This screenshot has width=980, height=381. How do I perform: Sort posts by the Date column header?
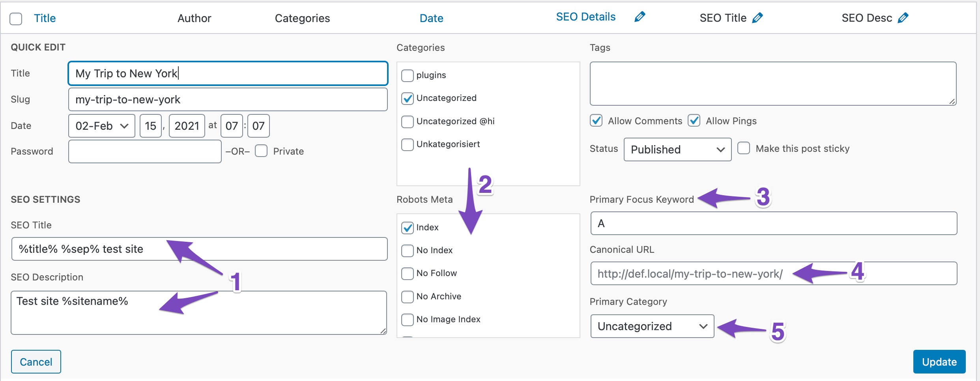[x=431, y=18]
